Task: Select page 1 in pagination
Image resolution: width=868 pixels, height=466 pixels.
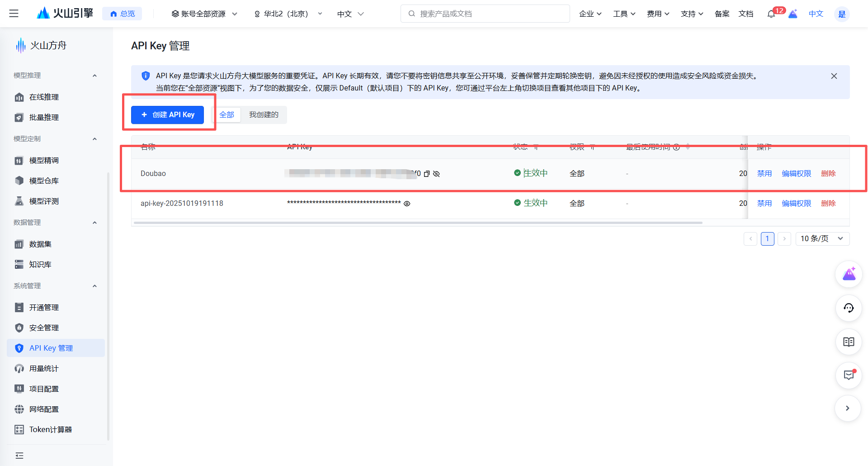Action: click(768, 239)
